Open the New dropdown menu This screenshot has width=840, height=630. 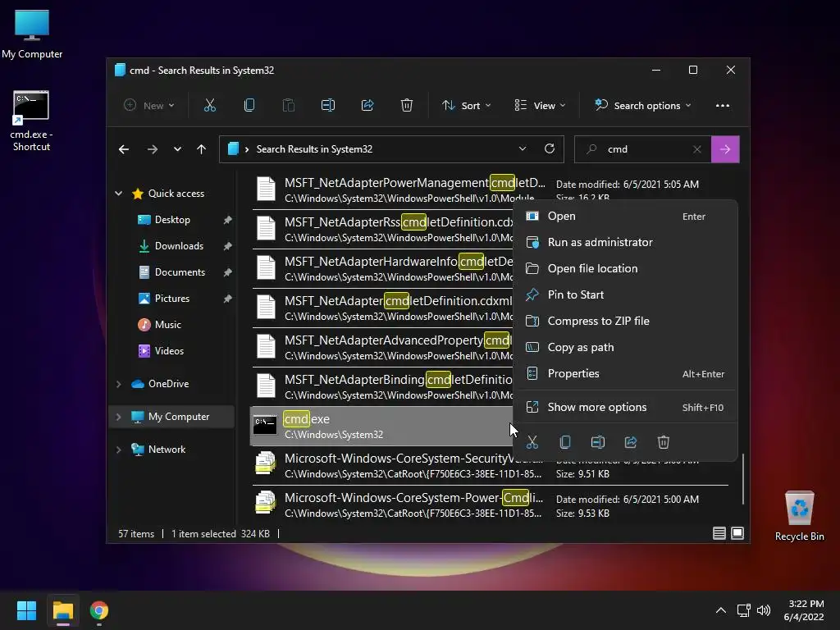(x=149, y=106)
